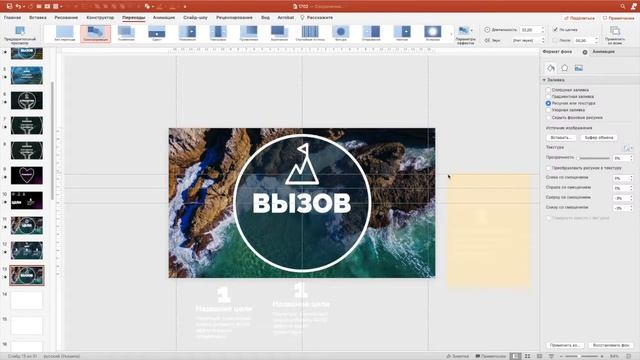Image resolution: width=640 pixels, height=360 pixels.
Task: Select Pattern fill radio (Узорная заливка)
Action: (x=548, y=110)
